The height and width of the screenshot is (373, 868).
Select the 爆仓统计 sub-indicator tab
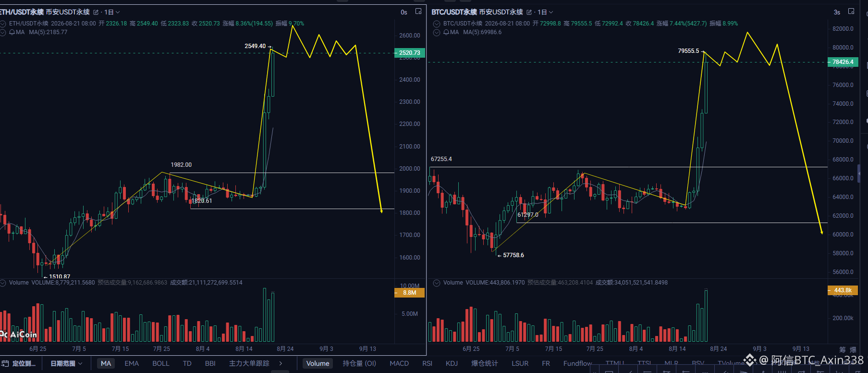click(485, 363)
